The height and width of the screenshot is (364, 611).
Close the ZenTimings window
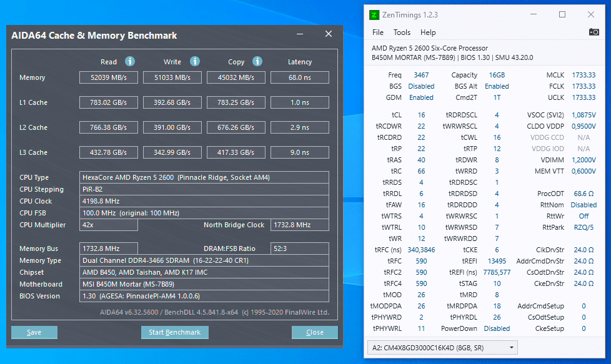[x=591, y=15]
